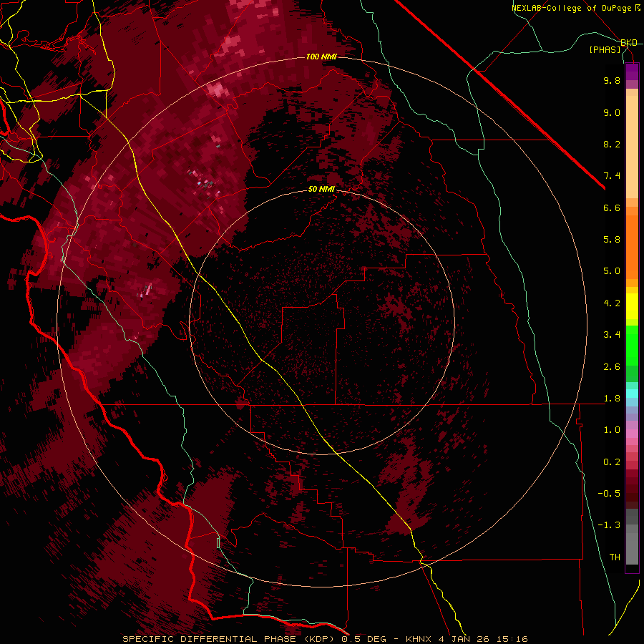Click the 9.8 value on the scale
Viewport: 644px width, 644px height.
coord(612,80)
